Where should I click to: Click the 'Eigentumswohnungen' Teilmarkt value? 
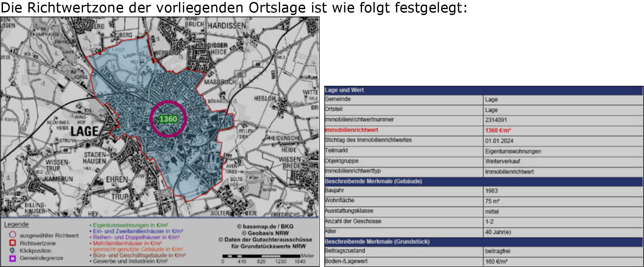coord(513,151)
